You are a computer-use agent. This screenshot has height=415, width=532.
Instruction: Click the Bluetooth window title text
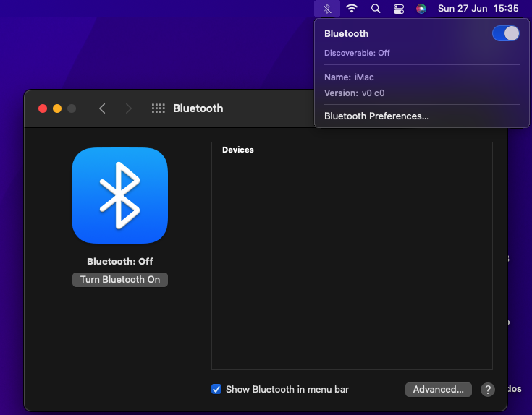198,108
